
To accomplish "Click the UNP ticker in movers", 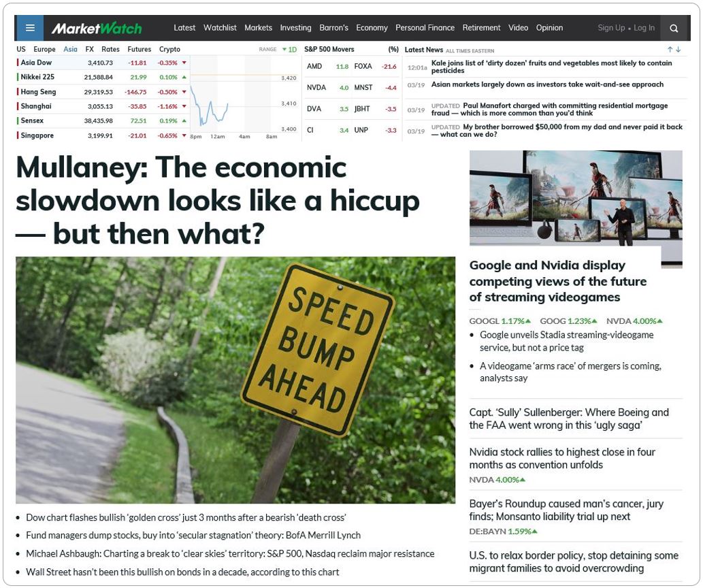I will (361, 130).
